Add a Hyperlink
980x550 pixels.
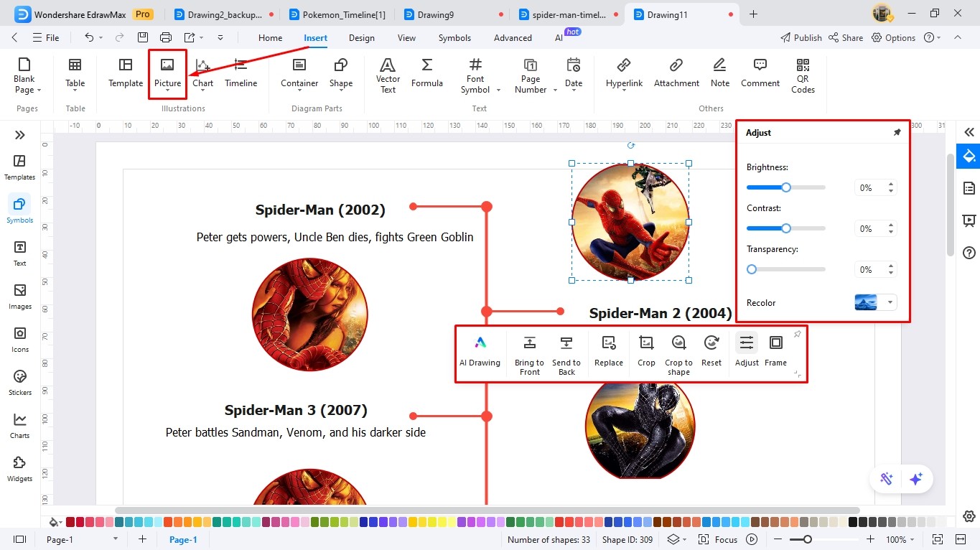[x=624, y=74]
